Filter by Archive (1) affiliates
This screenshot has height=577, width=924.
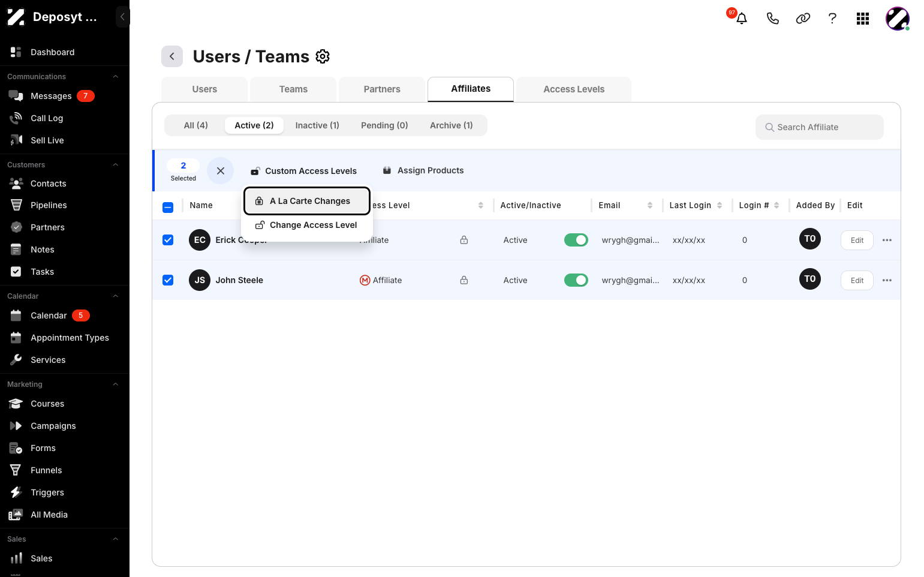pyautogui.click(x=452, y=125)
